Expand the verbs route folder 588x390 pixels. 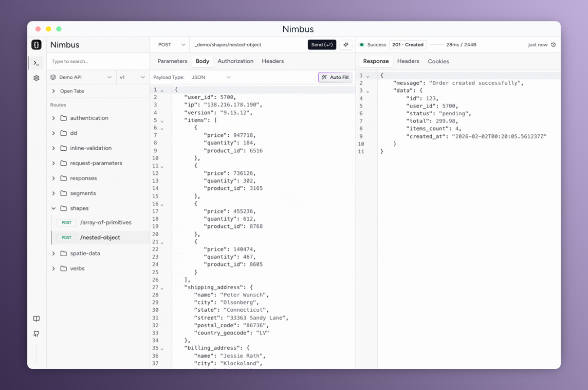point(53,269)
